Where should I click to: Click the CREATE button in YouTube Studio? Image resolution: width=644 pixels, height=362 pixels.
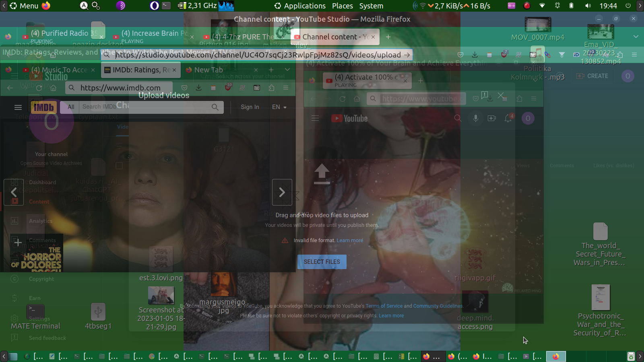(x=592, y=76)
